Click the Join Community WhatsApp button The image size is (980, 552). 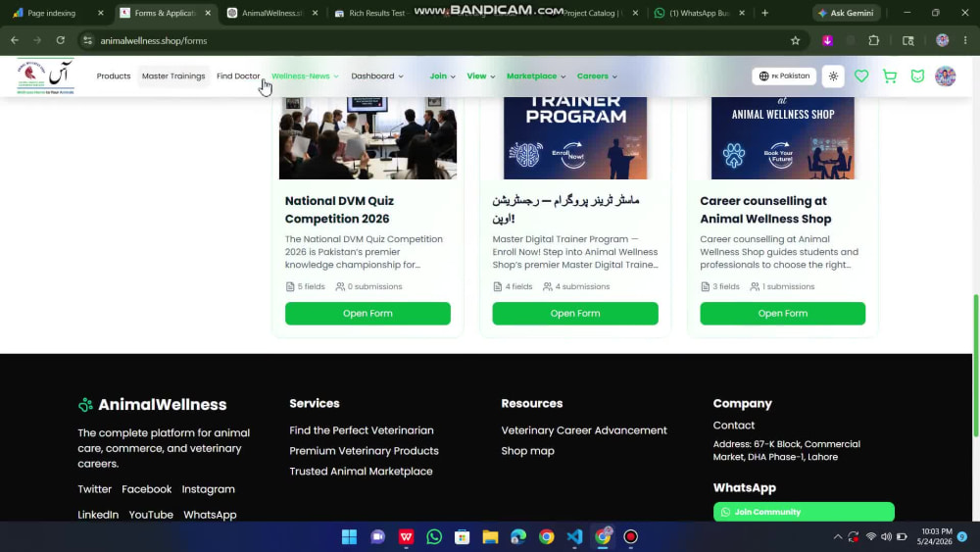804,512
